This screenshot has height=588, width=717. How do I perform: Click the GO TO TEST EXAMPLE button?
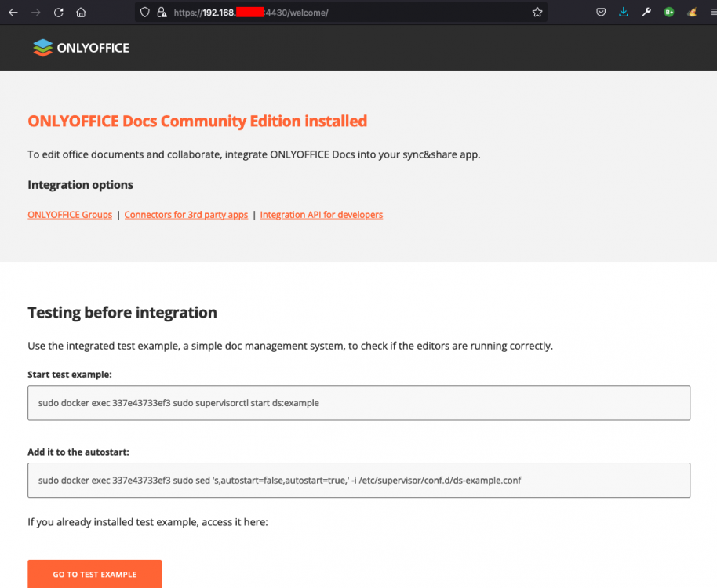[x=95, y=574]
